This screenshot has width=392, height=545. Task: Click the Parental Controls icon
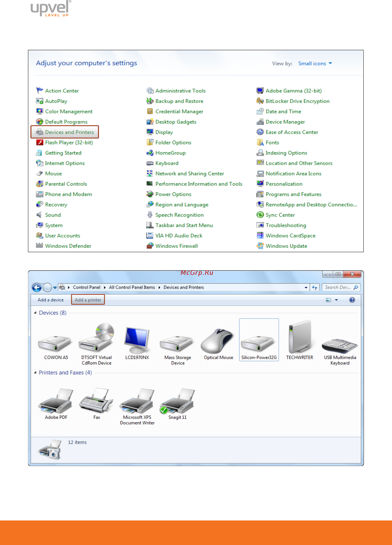pyautogui.click(x=39, y=184)
